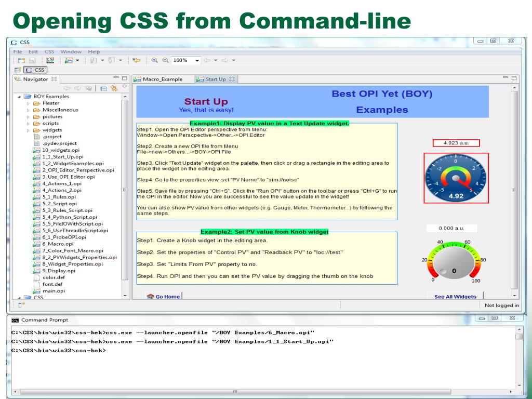Expand the pictures folder
Image resolution: width=532 pixels, height=399 pixels.
pyautogui.click(x=28, y=117)
